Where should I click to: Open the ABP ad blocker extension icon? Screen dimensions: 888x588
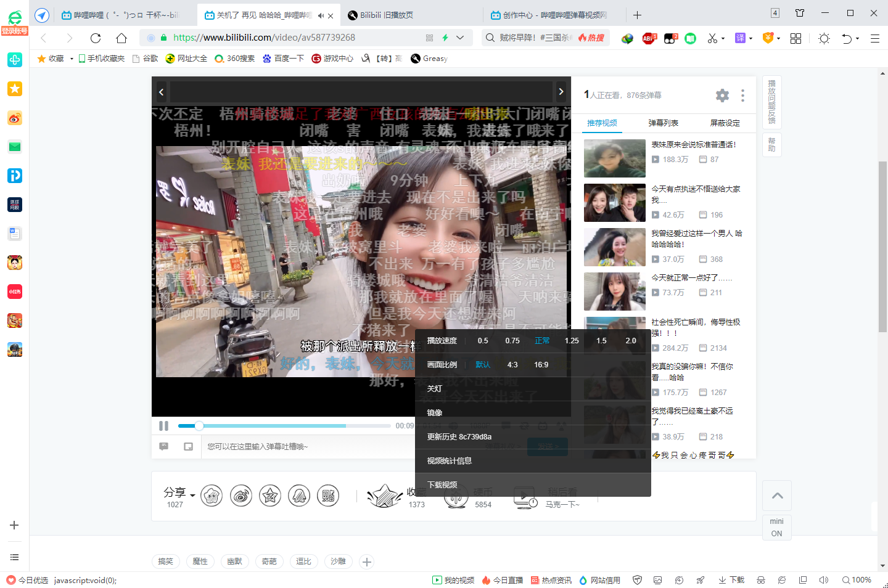649,38
